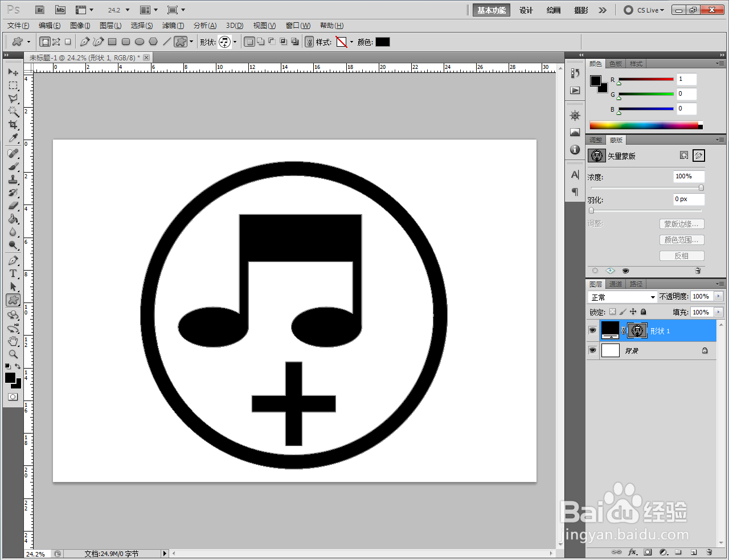Toggle Quick Mask mode
The height and width of the screenshot is (560, 729).
point(13,397)
